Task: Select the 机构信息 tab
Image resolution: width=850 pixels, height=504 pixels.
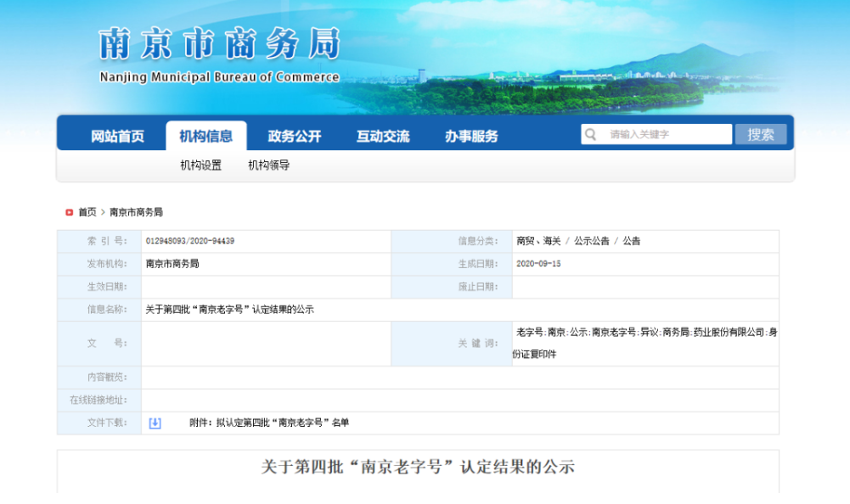Action: point(205,136)
